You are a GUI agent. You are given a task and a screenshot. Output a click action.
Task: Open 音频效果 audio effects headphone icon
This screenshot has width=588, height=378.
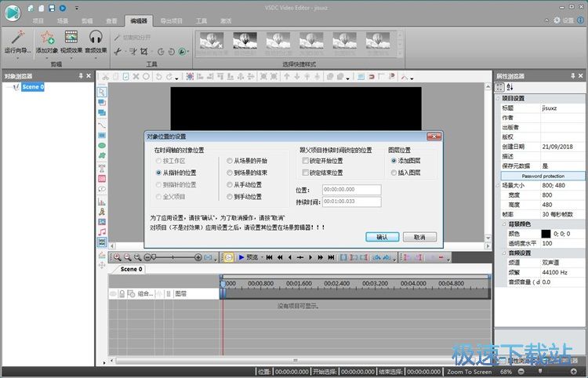coord(96,37)
